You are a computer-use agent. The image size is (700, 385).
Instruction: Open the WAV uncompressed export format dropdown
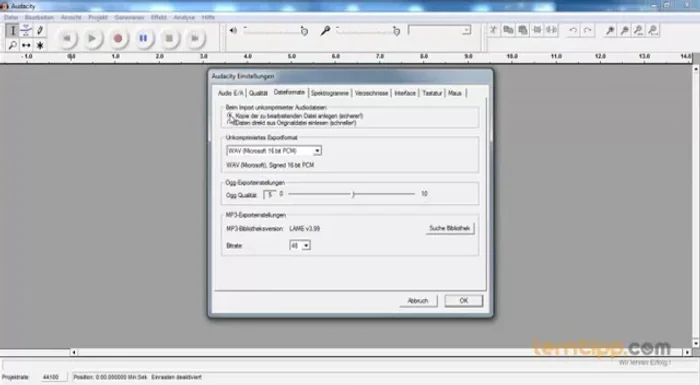click(274, 151)
